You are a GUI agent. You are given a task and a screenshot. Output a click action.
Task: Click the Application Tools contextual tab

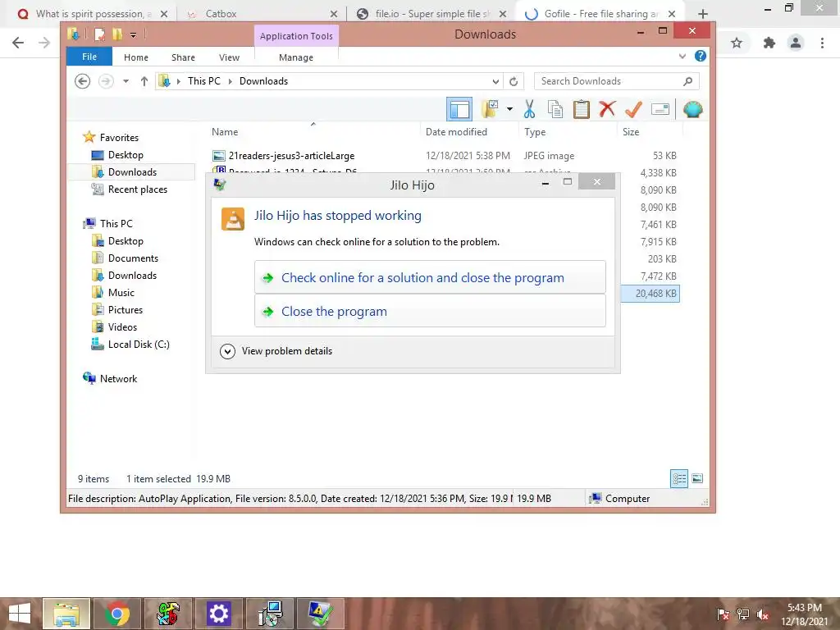[x=296, y=36]
